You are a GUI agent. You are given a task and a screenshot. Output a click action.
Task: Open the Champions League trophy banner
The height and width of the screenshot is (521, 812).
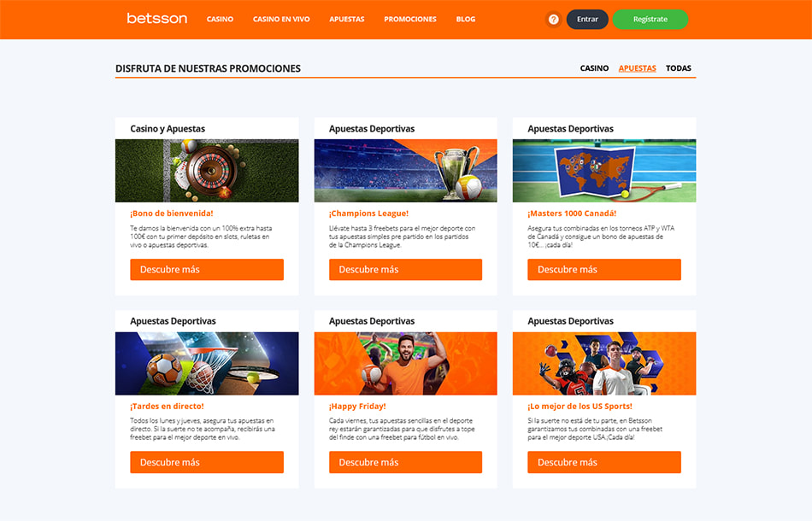click(405, 171)
